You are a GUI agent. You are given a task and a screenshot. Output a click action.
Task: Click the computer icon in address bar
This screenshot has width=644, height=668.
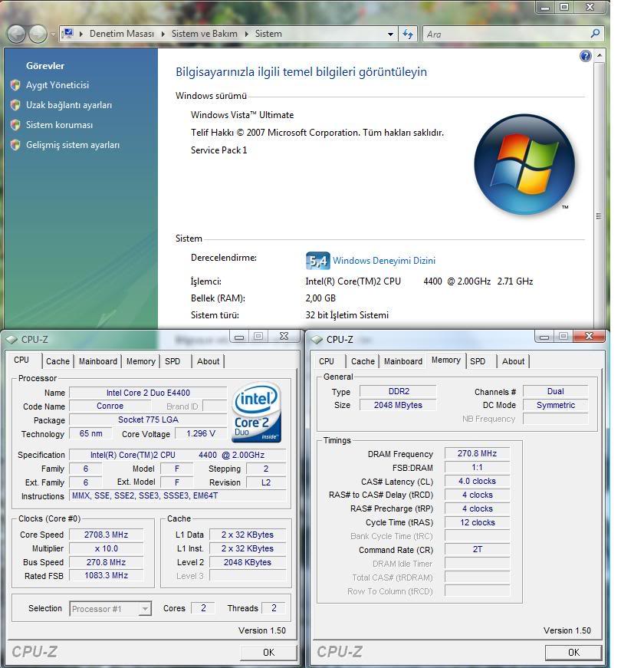(67, 33)
